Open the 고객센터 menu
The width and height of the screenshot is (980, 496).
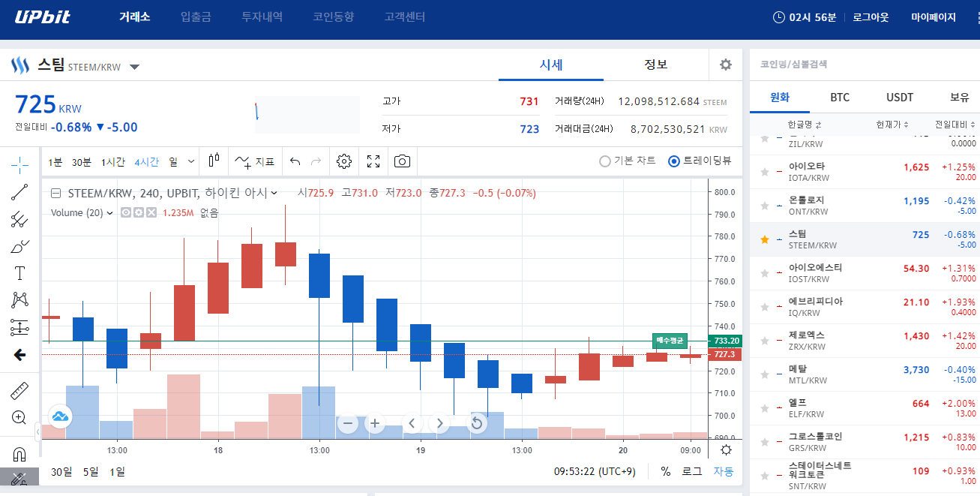(404, 17)
